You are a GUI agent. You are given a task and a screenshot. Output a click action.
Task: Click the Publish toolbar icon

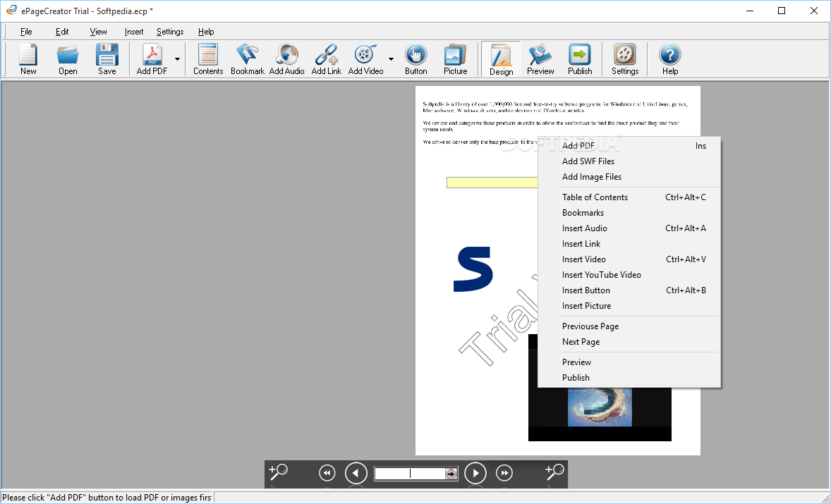[x=580, y=59]
